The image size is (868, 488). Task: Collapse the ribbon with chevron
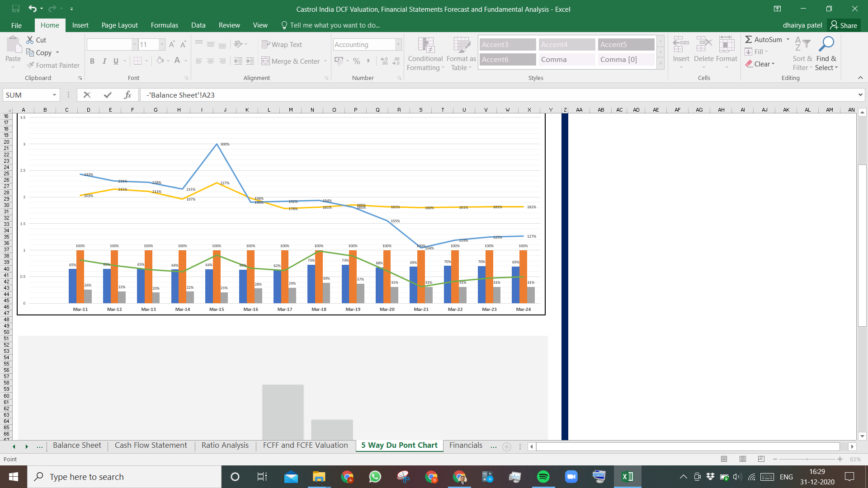tap(860, 78)
